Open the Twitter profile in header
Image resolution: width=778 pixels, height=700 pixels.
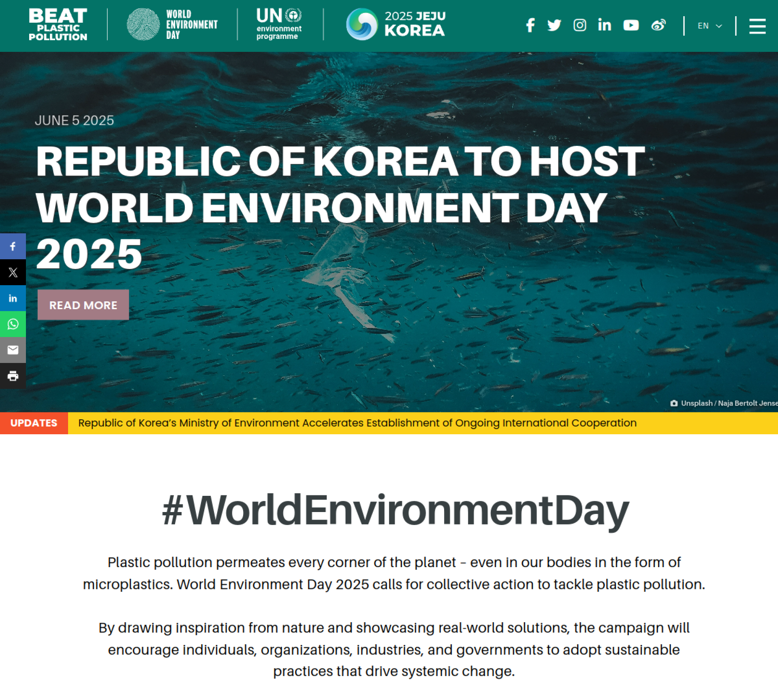click(x=554, y=25)
